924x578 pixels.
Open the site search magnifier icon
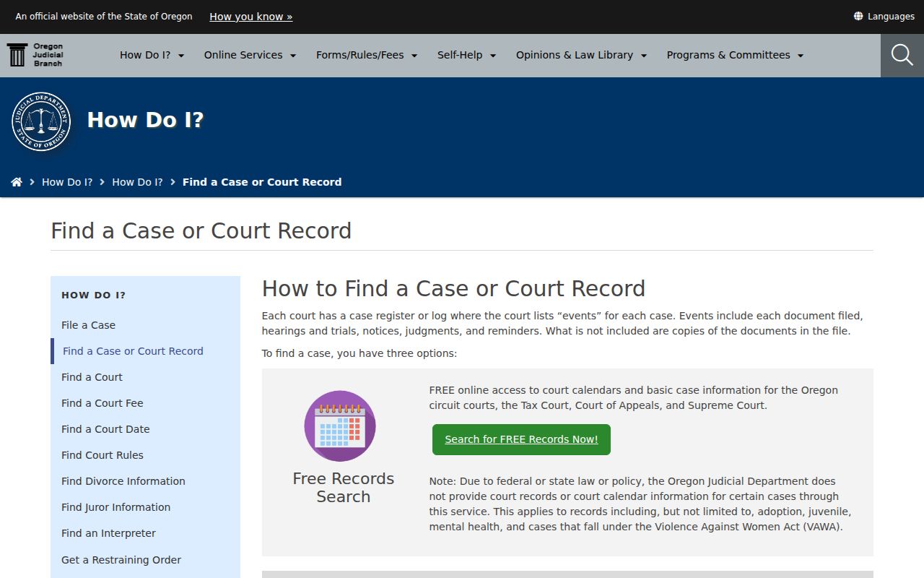point(902,55)
